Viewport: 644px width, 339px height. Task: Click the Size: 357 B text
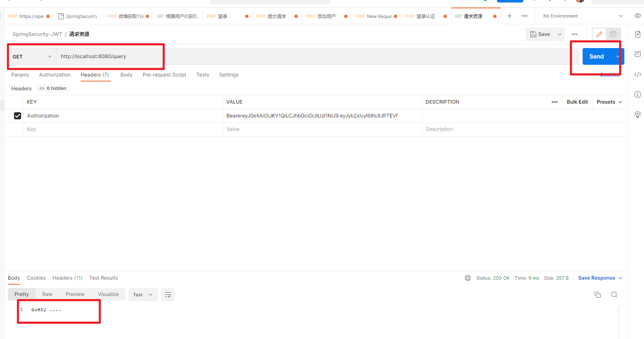coord(556,278)
